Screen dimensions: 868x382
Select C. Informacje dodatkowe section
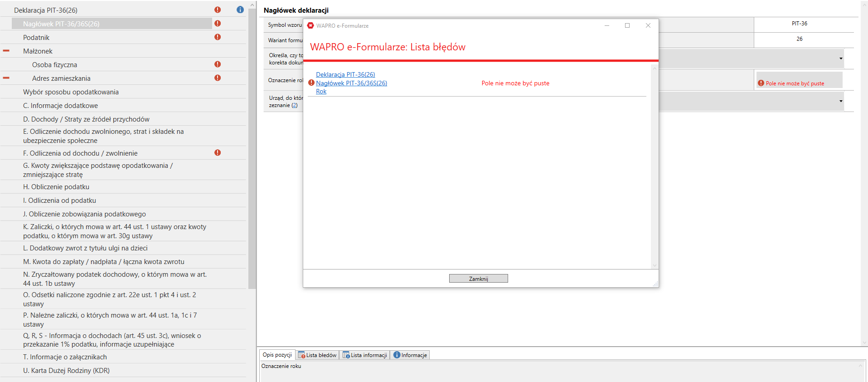point(60,105)
